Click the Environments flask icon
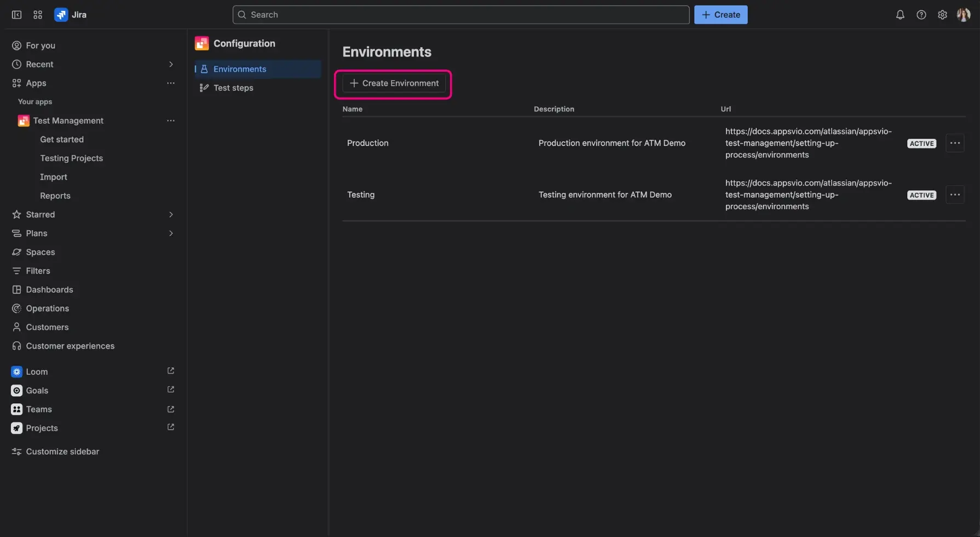 coord(204,69)
